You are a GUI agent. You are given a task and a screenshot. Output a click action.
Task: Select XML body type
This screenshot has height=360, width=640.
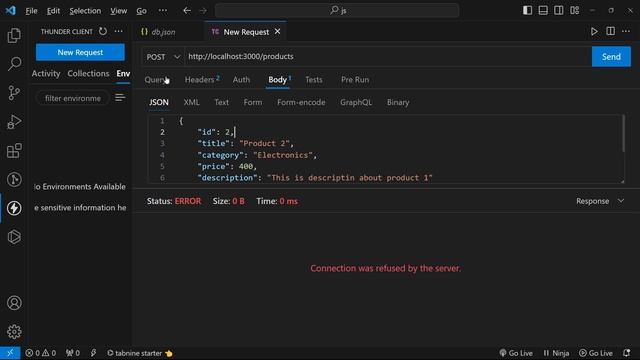(191, 102)
